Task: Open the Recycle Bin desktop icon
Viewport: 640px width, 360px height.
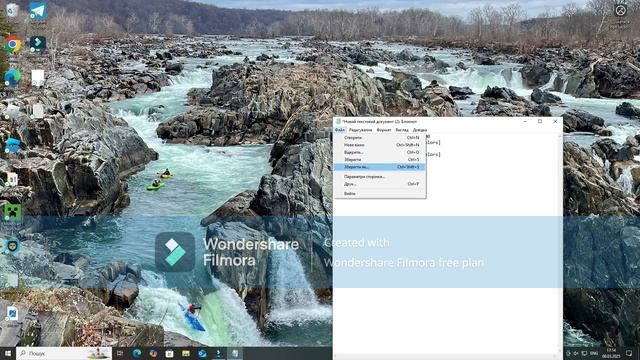Action: click(12, 10)
